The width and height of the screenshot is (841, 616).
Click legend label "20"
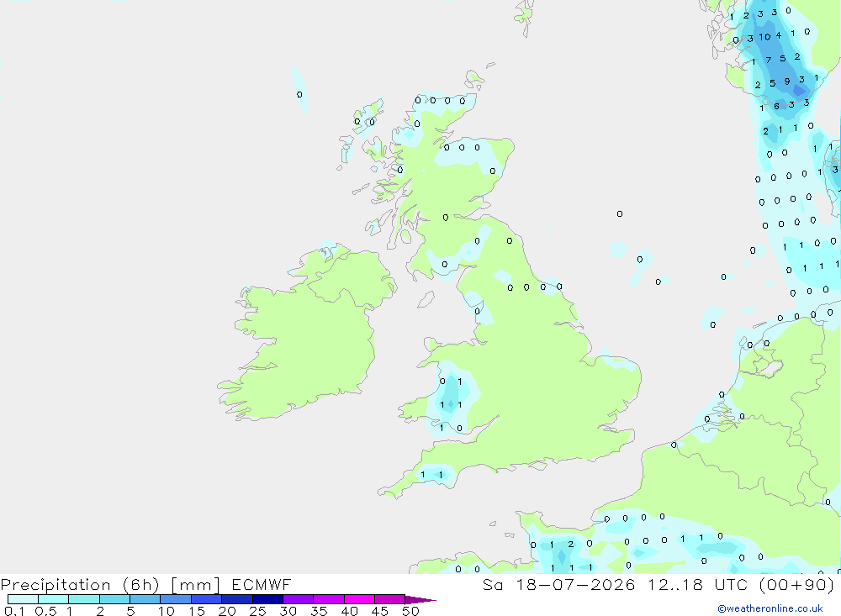pos(227,611)
